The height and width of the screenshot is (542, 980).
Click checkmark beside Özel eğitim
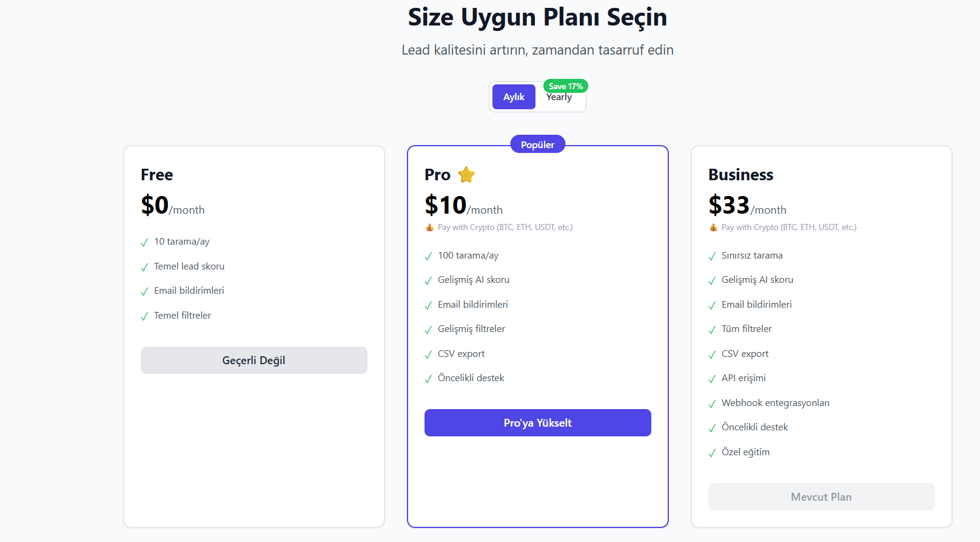point(712,453)
